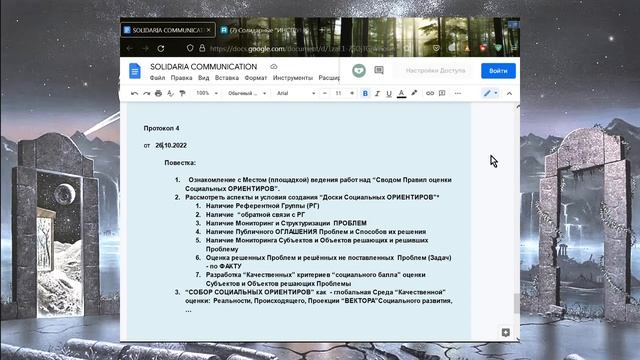Open the zoom 100% dropdown
640x360 pixels.
click(207, 93)
